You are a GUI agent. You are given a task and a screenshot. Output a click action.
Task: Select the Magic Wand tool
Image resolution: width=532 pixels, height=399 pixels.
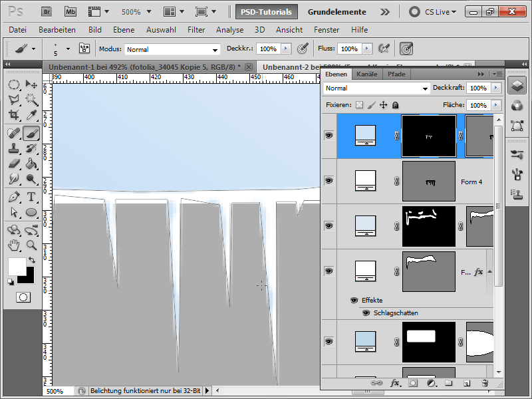pos(31,99)
